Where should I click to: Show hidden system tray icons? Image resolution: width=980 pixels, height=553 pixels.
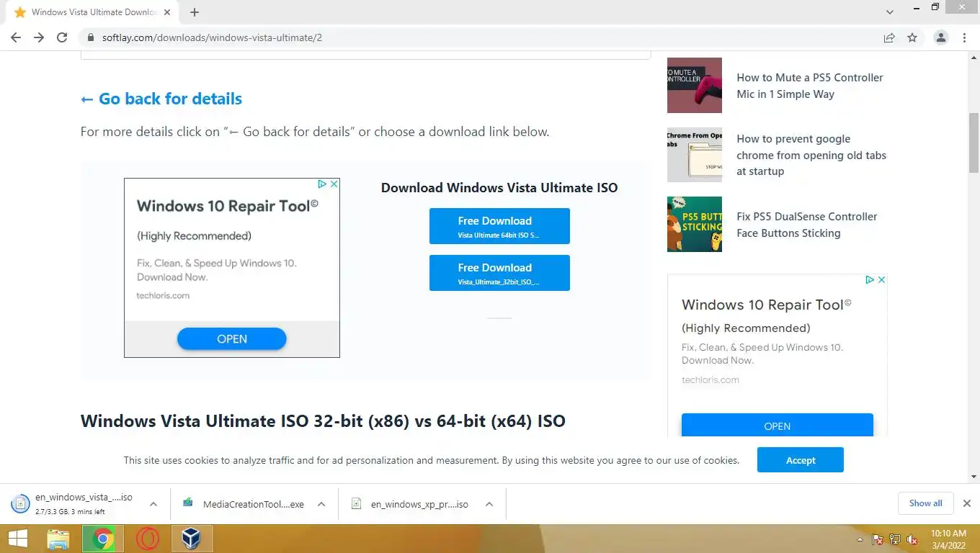[860, 539]
